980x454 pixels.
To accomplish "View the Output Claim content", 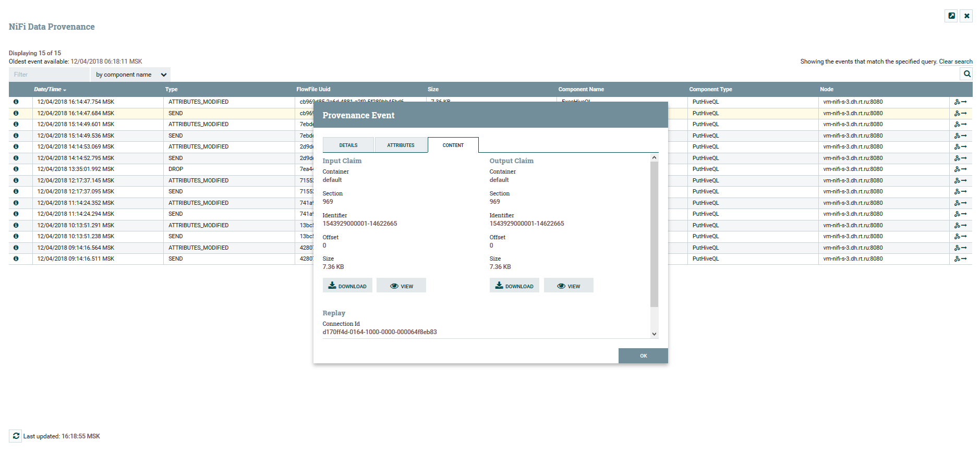I will tap(568, 285).
